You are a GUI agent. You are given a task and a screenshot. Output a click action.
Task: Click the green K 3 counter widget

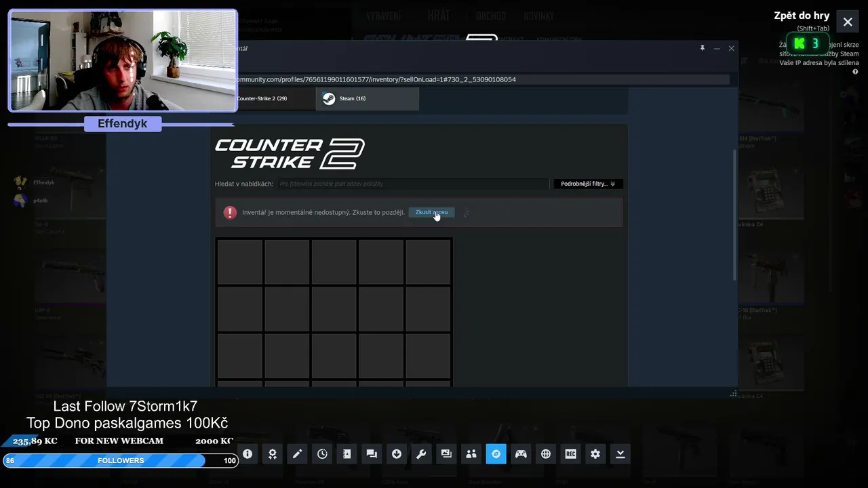pyautogui.click(x=807, y=43)
